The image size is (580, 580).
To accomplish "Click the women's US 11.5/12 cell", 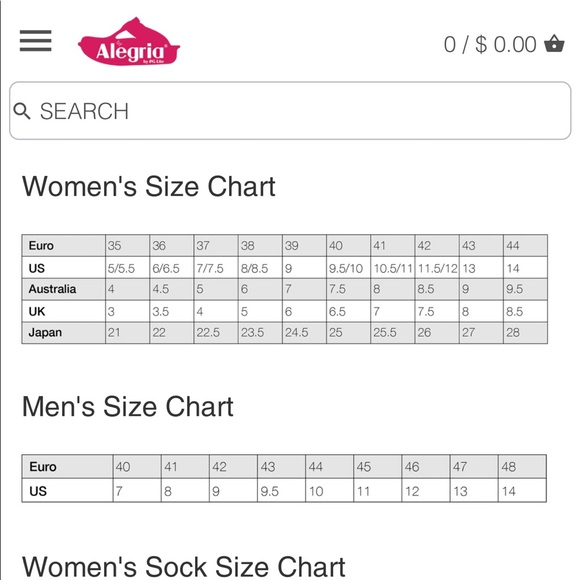I will [x=437, y=268].
